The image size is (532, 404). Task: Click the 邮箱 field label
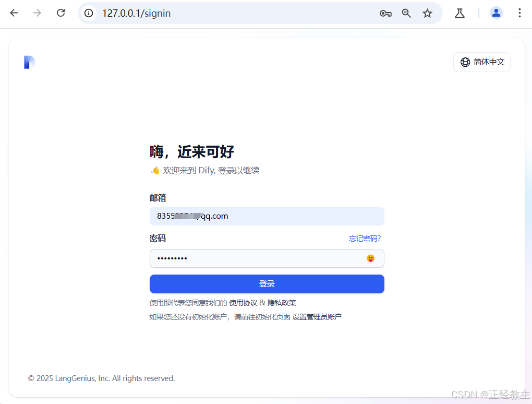tap(158, 198)
